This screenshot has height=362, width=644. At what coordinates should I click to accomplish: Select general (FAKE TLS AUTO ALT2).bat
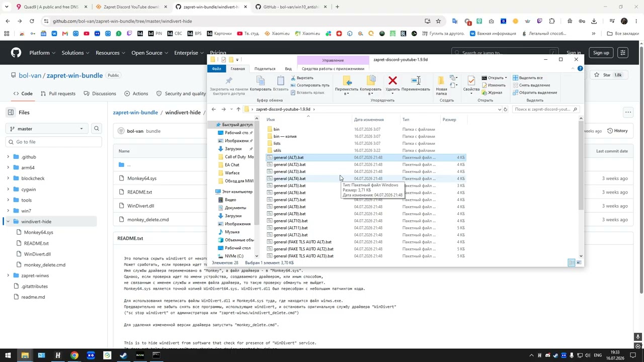(303, 249)
